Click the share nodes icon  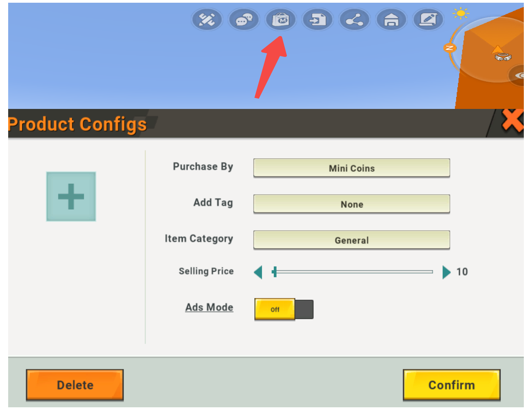354,19
